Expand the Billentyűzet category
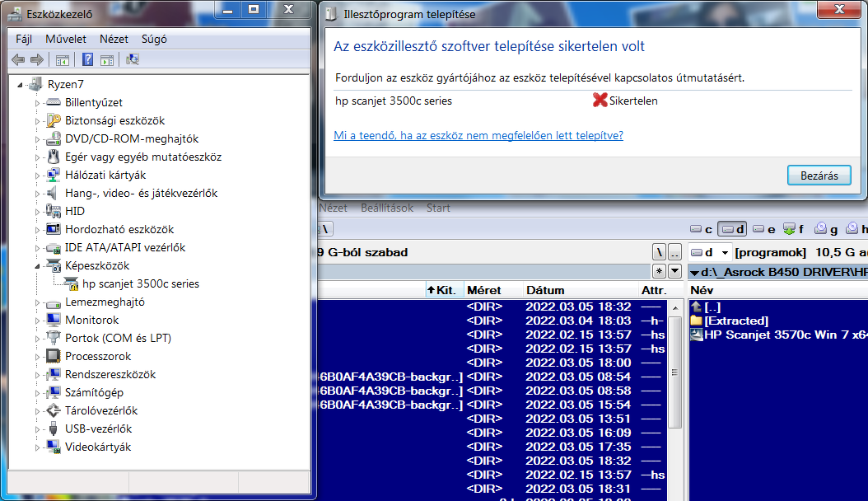The height and width of the screenshot is (501, 868). coord(38,103)
